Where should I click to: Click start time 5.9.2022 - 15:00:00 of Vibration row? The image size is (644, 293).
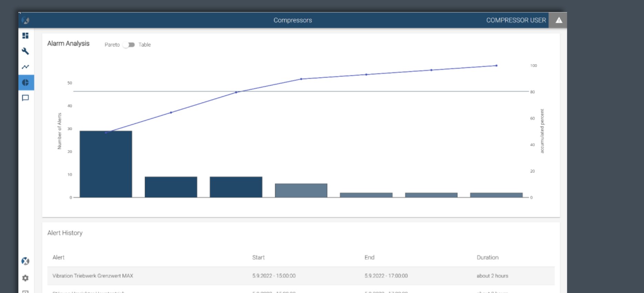coord(274,276)
